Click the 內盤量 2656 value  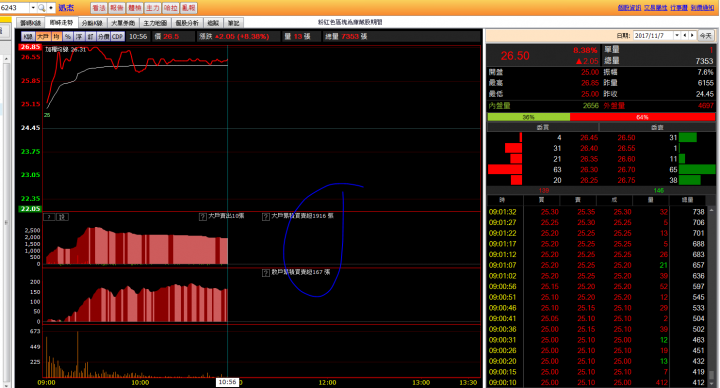pyautogui.click(x=591, y=106)
